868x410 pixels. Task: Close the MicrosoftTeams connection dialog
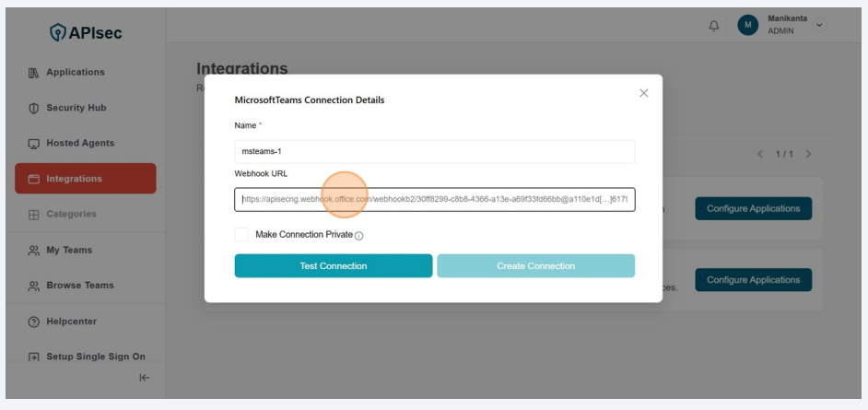pyautogui.click(x=643, y=93)
